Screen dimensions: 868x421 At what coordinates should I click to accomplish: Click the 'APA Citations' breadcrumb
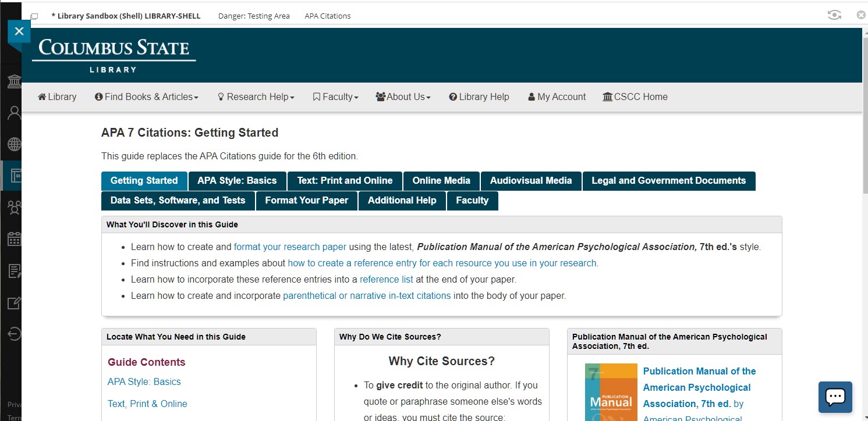pyautogui.click(x=328, y=16)
